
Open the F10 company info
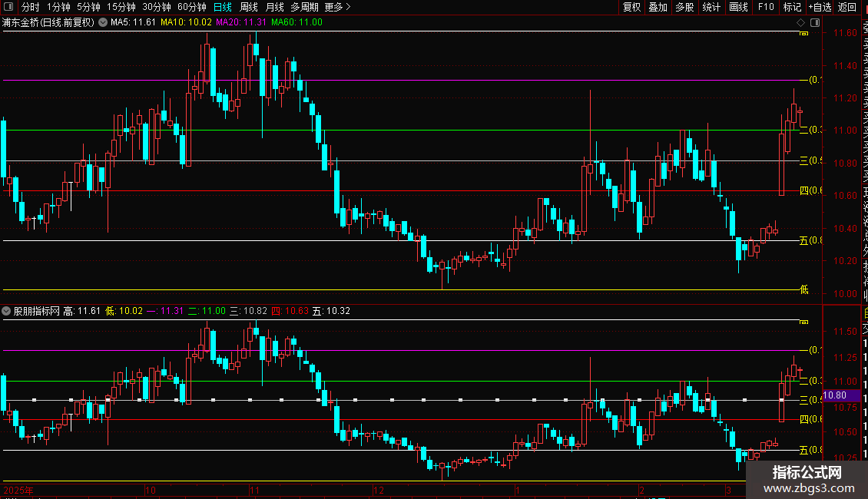(766, 7)
